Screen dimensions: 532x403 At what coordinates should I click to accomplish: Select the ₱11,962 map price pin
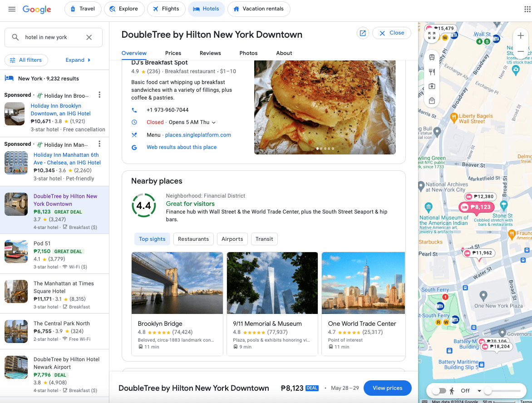(479, 253)
